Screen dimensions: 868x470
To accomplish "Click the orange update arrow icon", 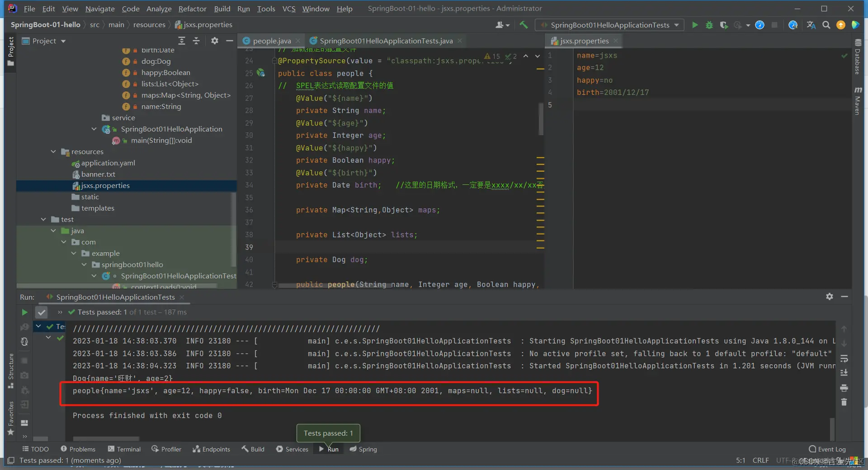I will pos(841,25).
